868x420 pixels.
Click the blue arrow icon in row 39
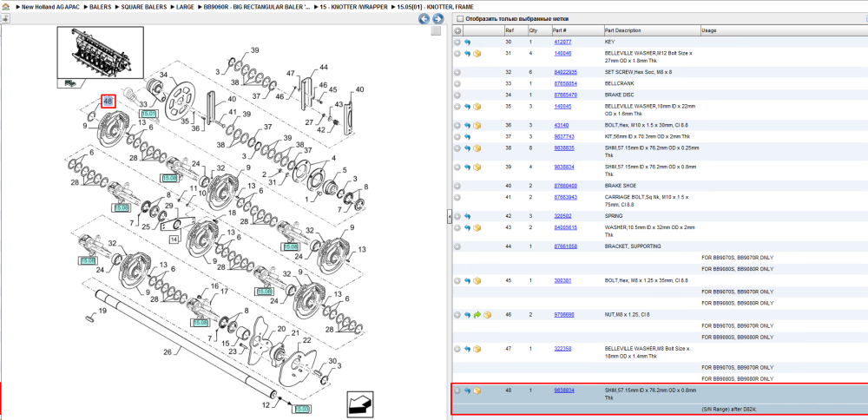(467, 167)
